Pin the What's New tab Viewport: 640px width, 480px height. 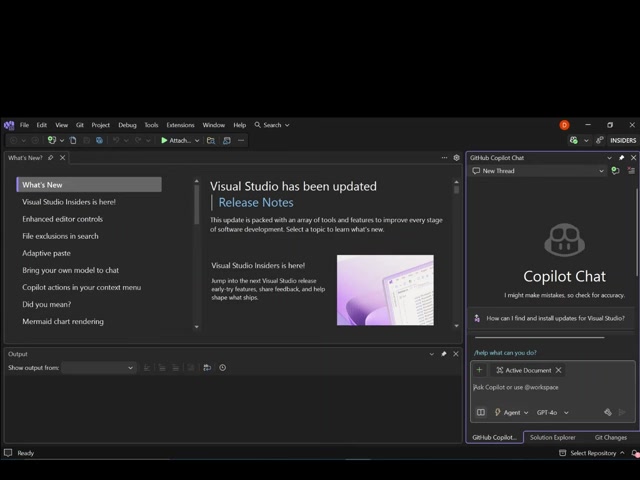(x=51, y=158)
